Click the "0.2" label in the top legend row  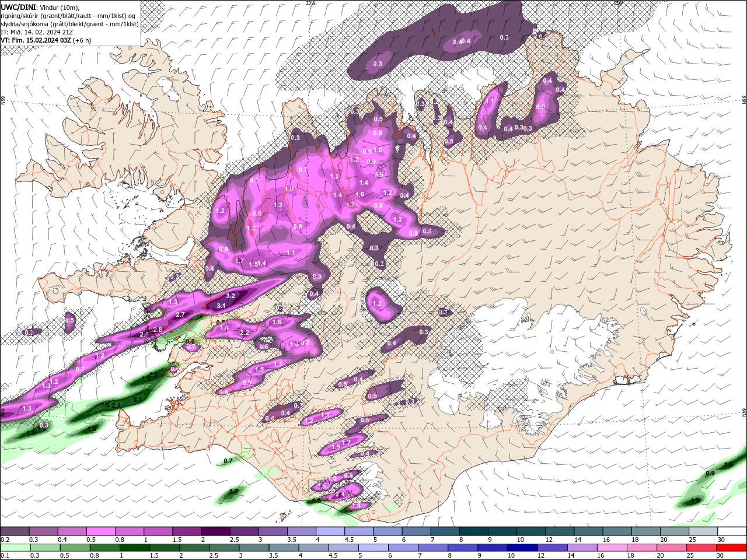tap(5, 540)
